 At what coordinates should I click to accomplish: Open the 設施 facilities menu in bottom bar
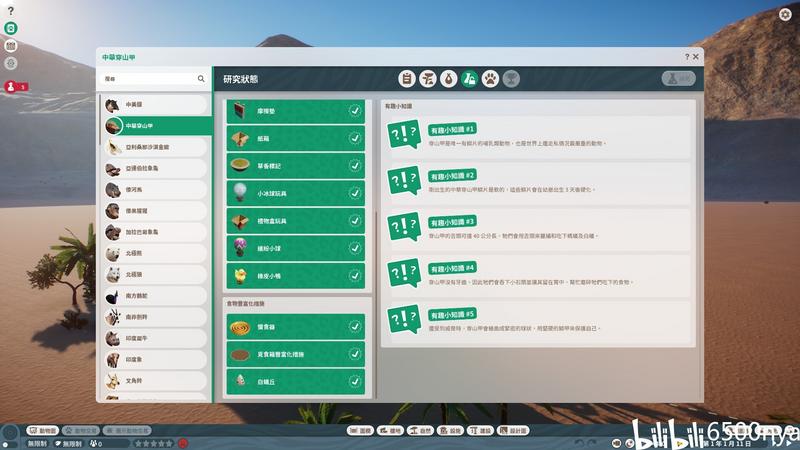coord(450,431)
